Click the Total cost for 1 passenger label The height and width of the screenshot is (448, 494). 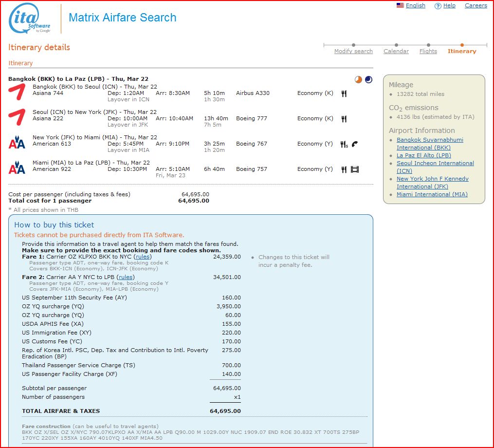click(x=50, y=201)
